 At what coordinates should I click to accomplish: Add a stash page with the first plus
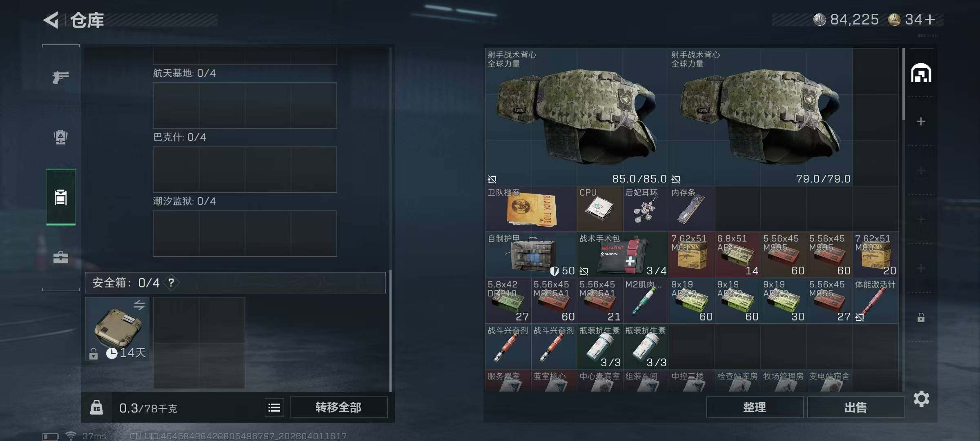[921, 121]
